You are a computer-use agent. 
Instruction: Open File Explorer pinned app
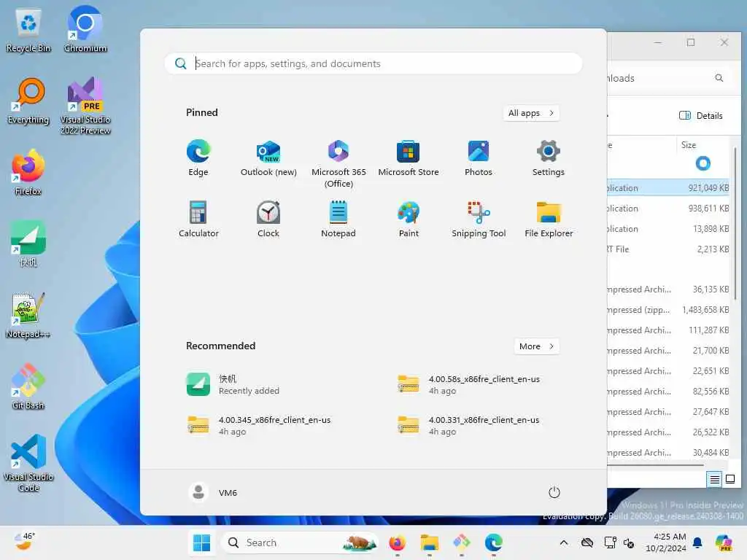549,219
